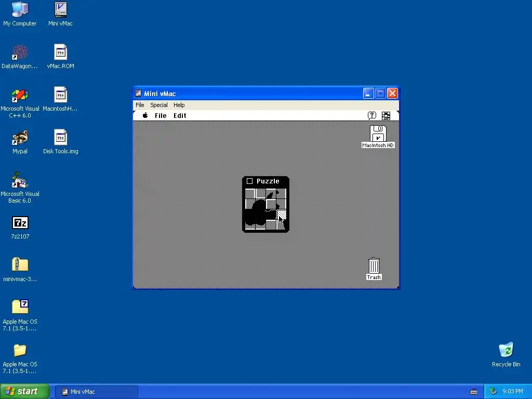This screenshot has width=532, height=399.
Task: Open the Help menu of Mini vMac
Action: 179,105
